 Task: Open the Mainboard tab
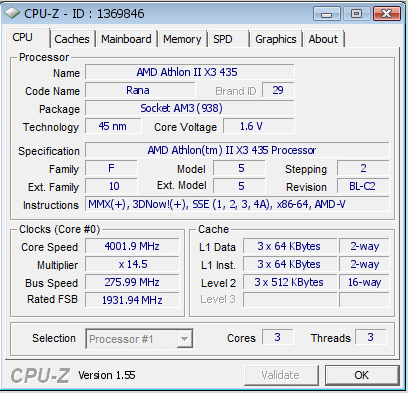(x=126, y=39)
